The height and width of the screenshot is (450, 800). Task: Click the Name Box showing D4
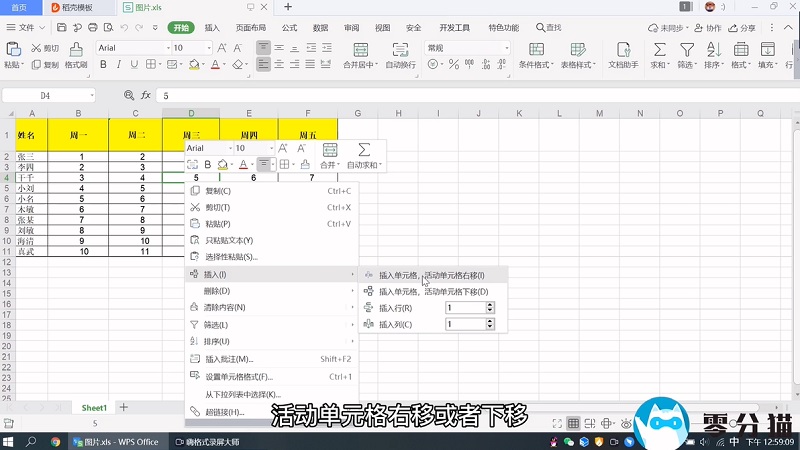[x=45, y=96]
